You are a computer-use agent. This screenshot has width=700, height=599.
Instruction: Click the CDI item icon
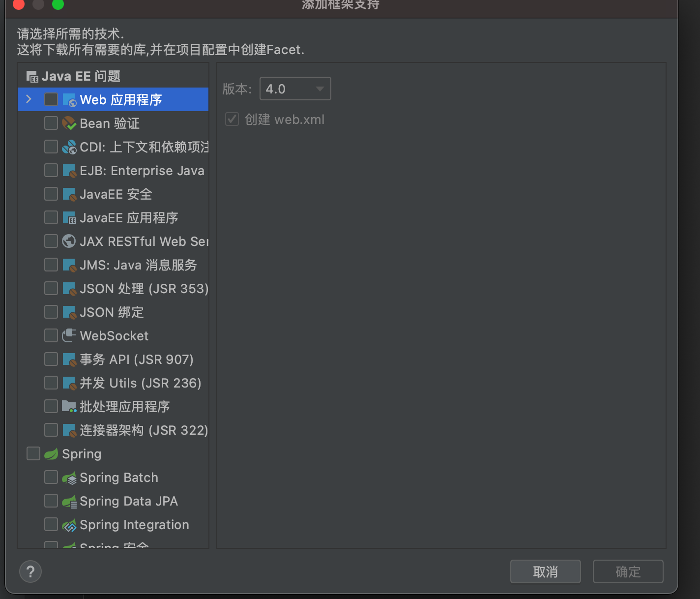pyautogui.click(x=69, y=147)
